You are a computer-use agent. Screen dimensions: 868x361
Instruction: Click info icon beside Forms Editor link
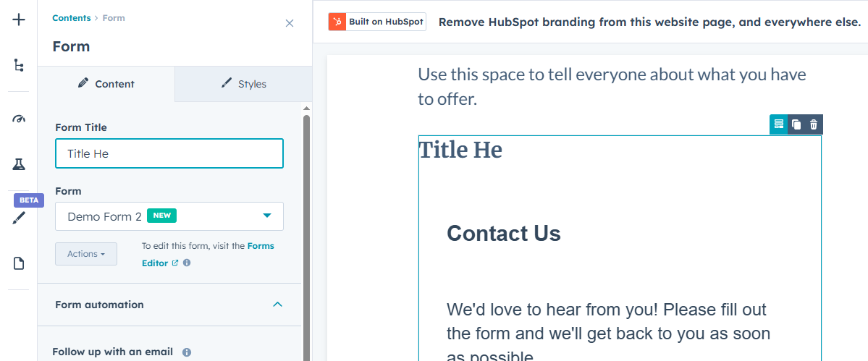[x=187, y=263]
